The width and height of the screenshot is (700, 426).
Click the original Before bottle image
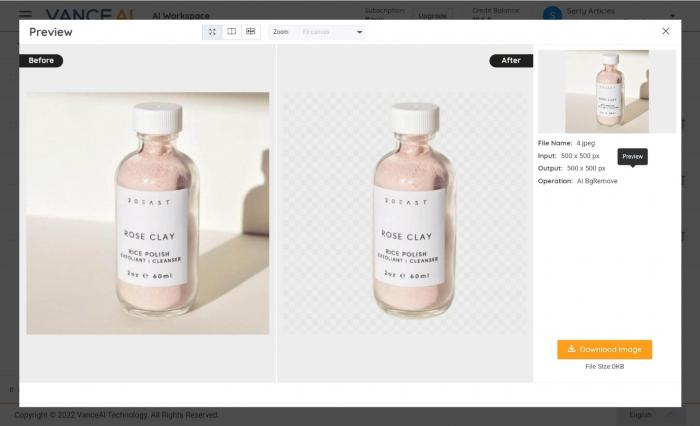tap(148, 213)
